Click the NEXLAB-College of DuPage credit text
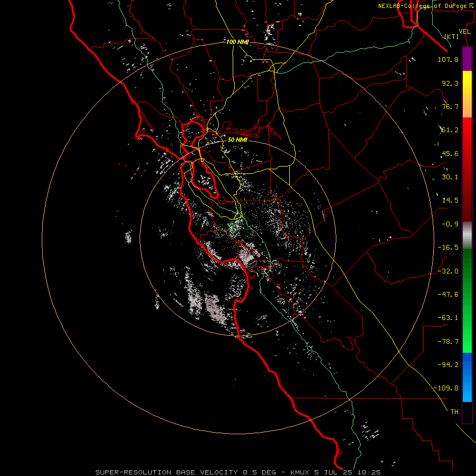476x476 pixels. (x=426, y=6)
